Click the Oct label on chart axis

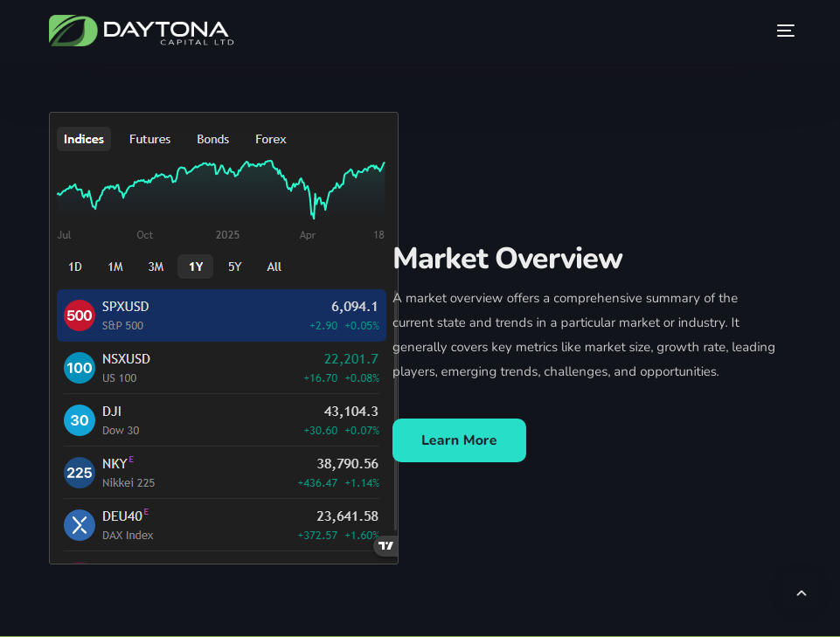click(x=144, y=235)
